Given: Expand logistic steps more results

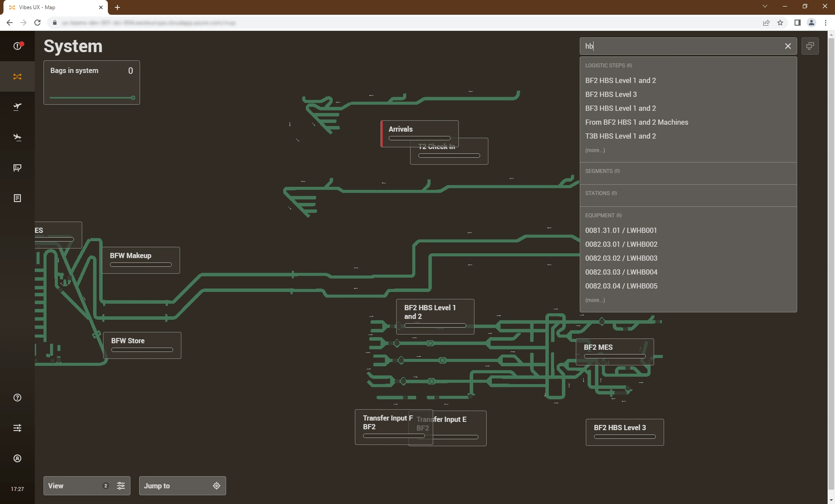Looking at the screenshot, I should pos(595,150).
